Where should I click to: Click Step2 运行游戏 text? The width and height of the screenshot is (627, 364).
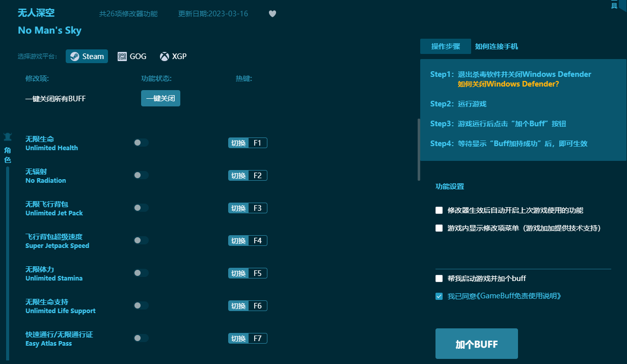coord(458,104)
